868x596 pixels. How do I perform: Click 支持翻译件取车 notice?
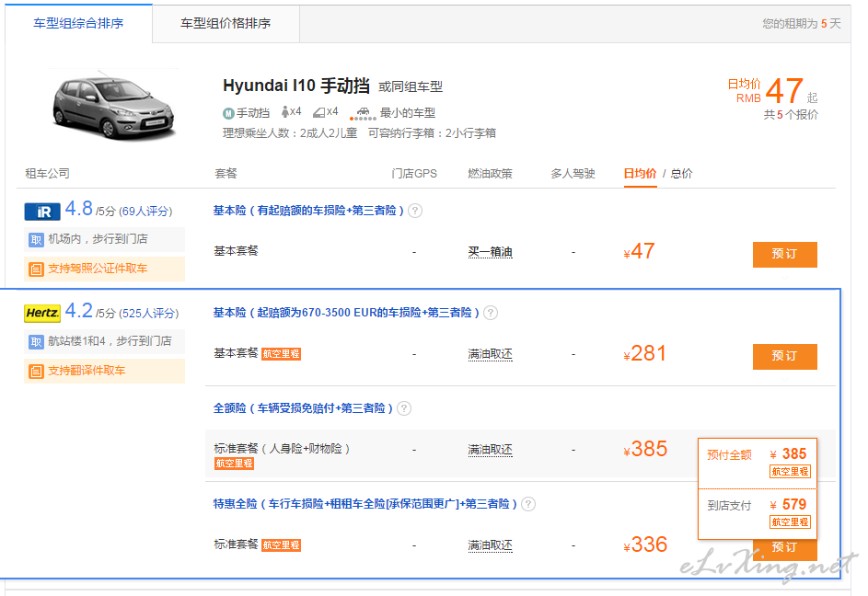[105, 371]
